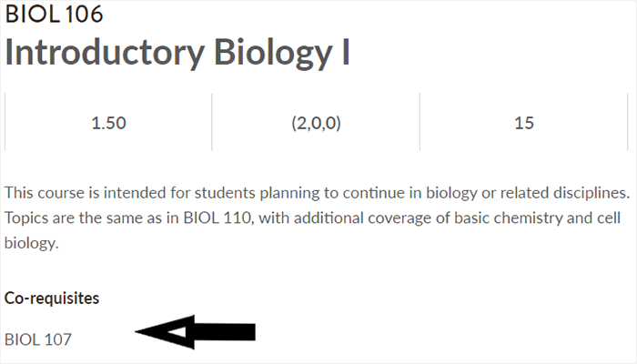Screen dimensions: 637x364
Task: Select the cell showing 15
Action: (523, 123)
